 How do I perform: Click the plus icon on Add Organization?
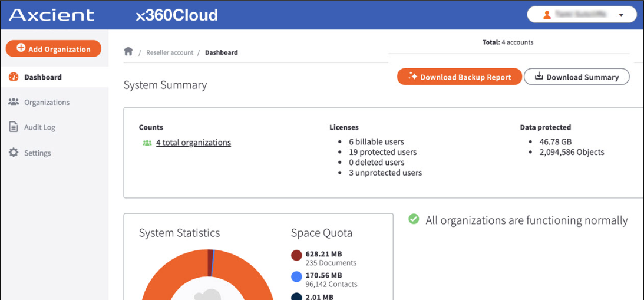coord(21,48)
